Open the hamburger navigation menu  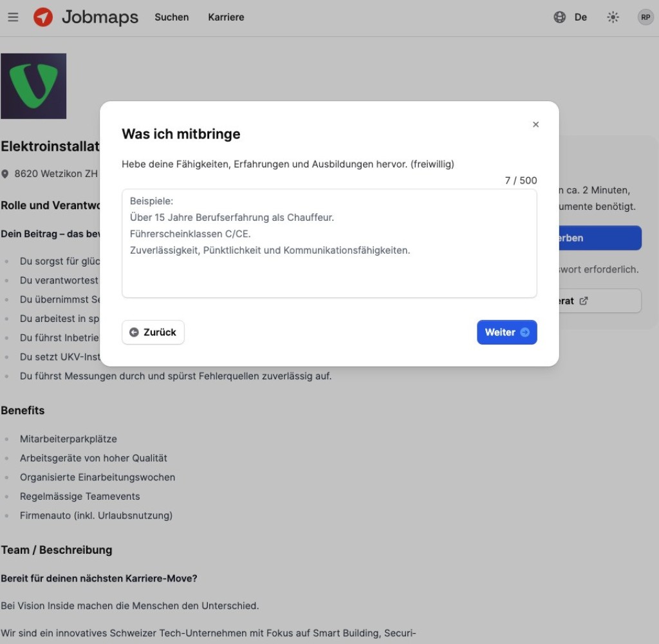coord(13,17)
